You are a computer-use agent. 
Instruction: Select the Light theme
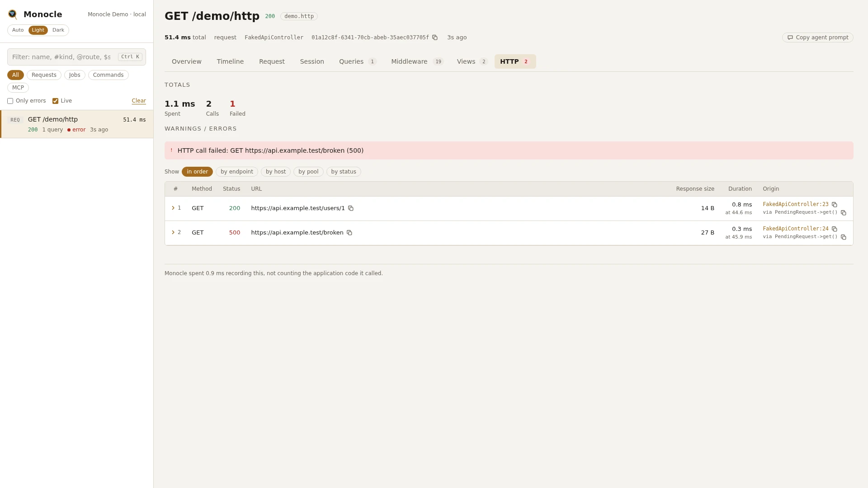click(38, 30)
